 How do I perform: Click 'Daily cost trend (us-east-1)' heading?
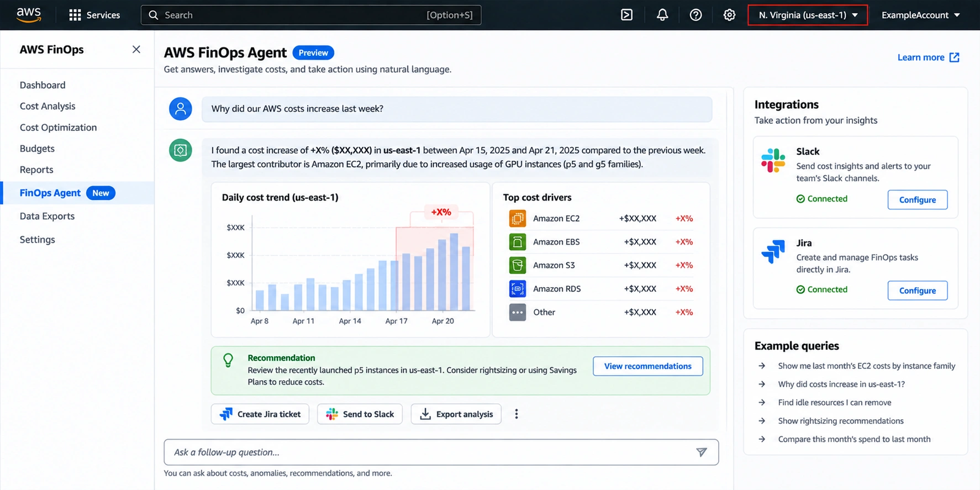(280, 197)
